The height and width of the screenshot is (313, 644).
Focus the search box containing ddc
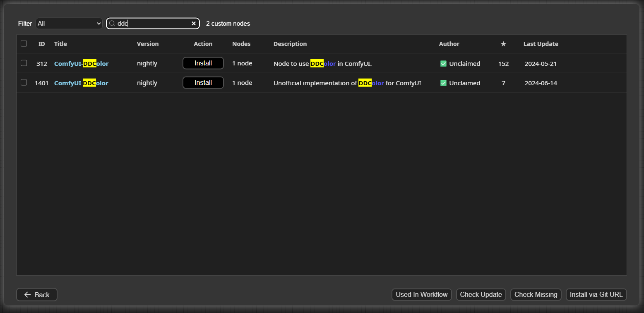(153, 24)
